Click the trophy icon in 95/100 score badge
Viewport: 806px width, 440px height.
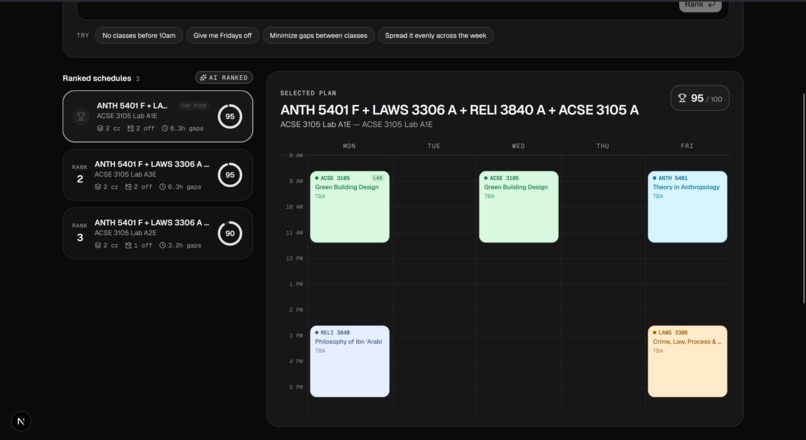pos(682,98)
